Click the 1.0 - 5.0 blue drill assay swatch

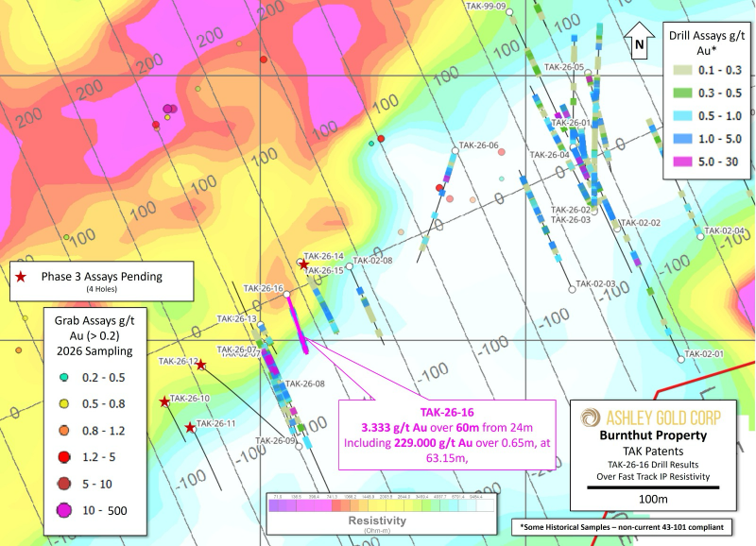click(682, 139)
